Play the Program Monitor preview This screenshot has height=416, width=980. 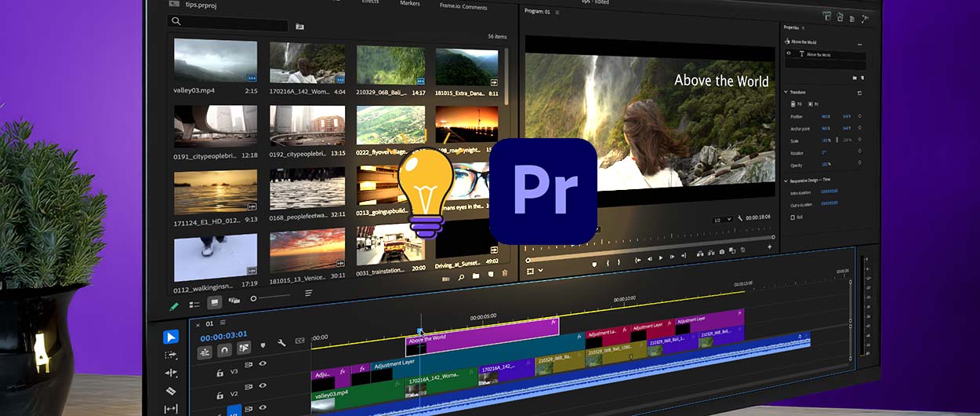click(x=661, y=257)
